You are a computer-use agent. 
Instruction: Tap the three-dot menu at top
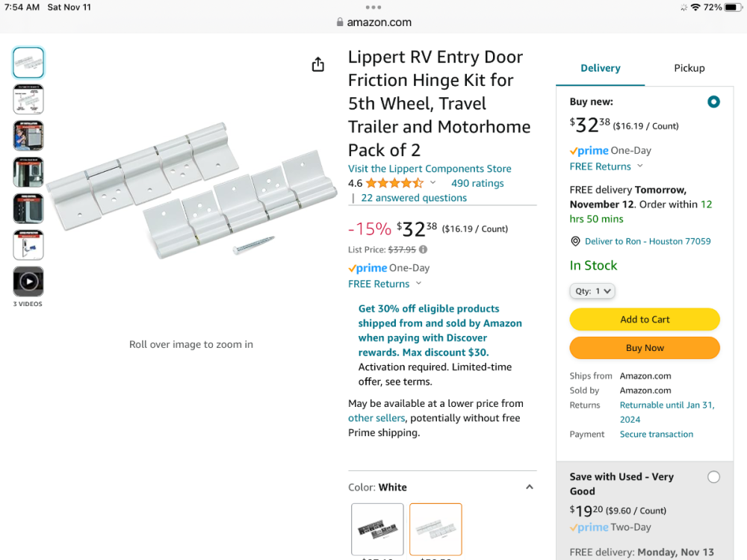pyautogui.click(x=373, y=7)
